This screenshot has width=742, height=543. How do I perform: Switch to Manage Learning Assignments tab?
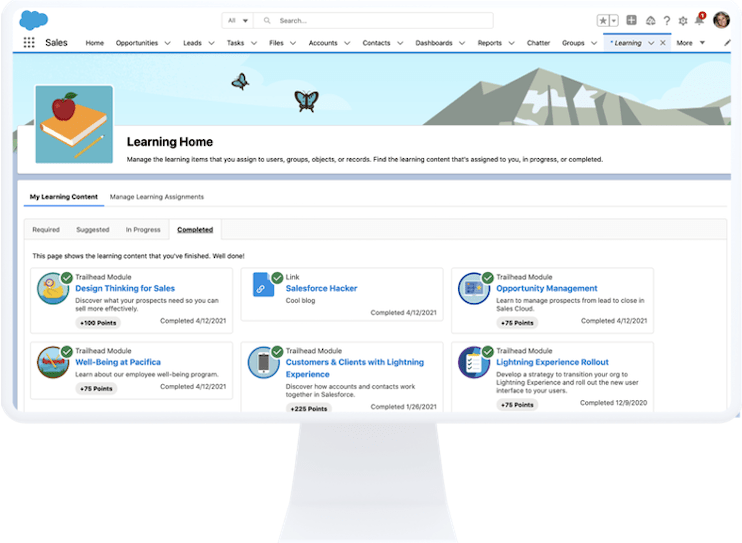tap(157, 197)
